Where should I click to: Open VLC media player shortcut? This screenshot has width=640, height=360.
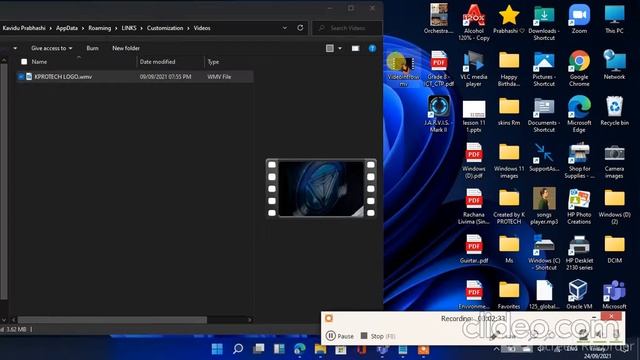tap(473, 68)
